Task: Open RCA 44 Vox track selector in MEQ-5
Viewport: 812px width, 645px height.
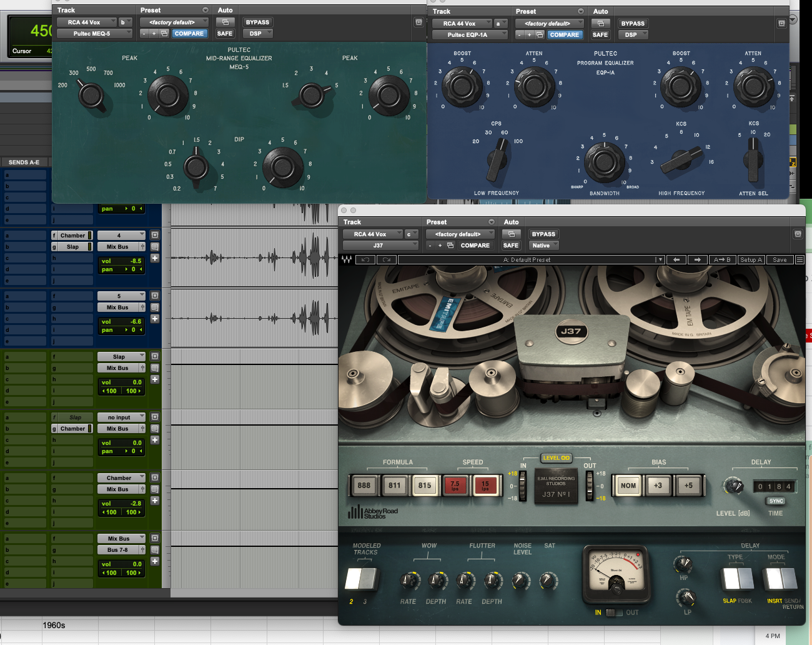Action: pyautogui.click(x=87, y=22)
